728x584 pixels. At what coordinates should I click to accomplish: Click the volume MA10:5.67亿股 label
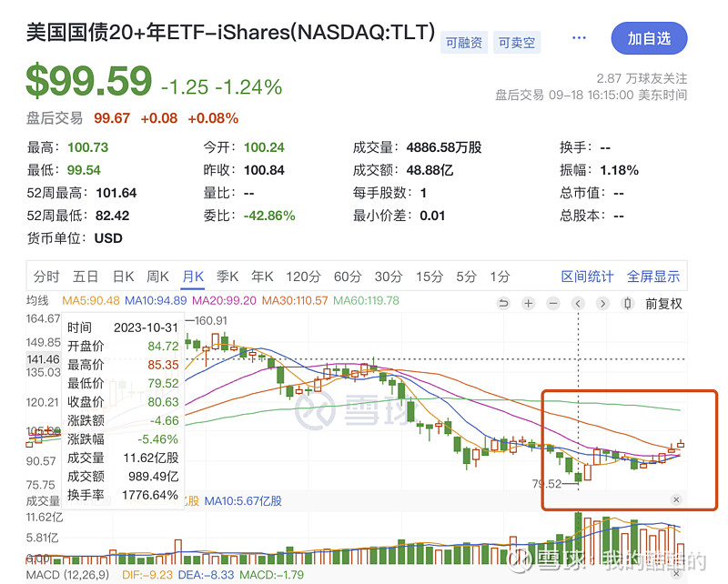(243, 501)
